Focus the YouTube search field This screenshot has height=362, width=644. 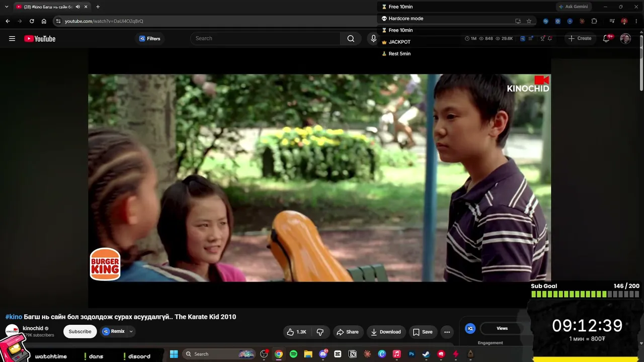(x=265, y=39)
